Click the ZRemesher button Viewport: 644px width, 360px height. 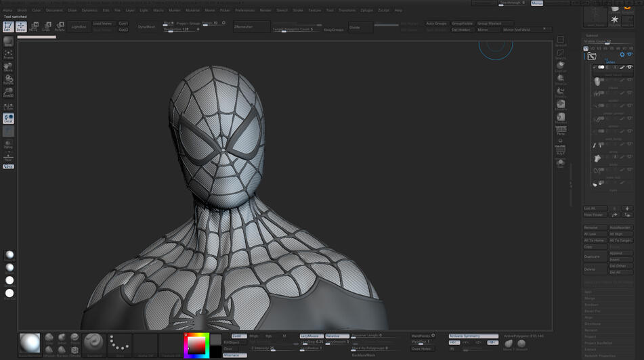tap(251, 26)
